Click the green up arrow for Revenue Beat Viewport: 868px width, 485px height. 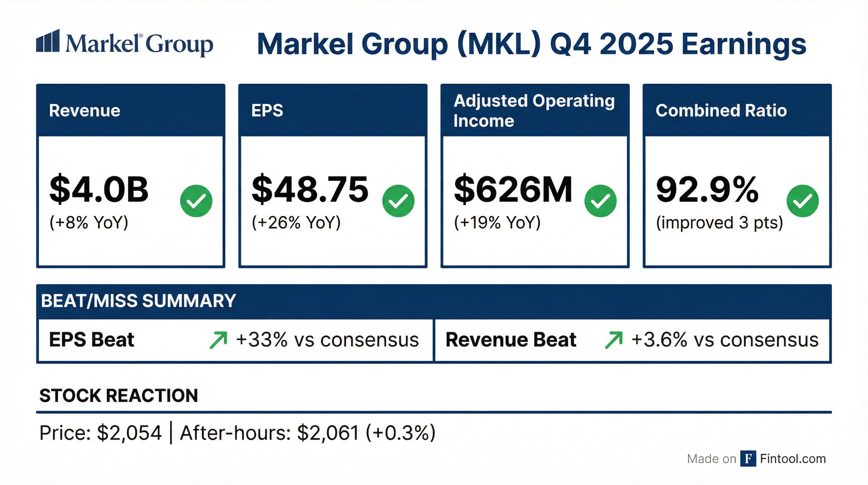coord(614,340)
